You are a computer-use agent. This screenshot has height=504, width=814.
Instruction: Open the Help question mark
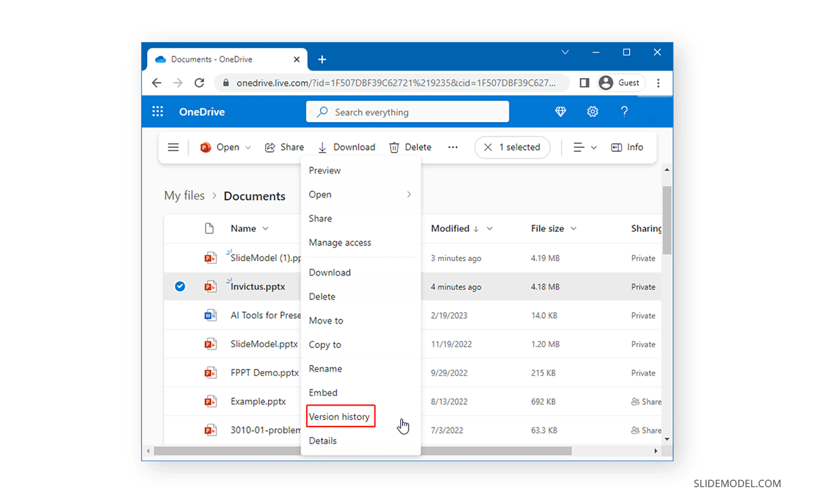(x=624, y=112)
